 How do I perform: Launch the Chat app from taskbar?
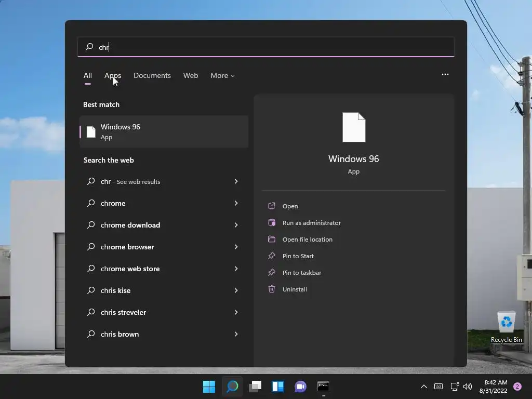click(x=301, y=387)
